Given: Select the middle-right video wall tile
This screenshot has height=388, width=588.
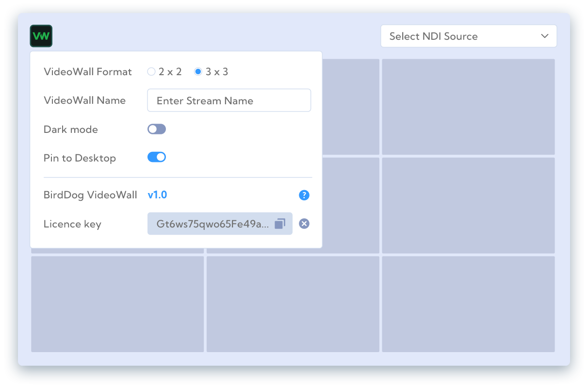Looking at the screenshot, I should (x=468, y=205).
